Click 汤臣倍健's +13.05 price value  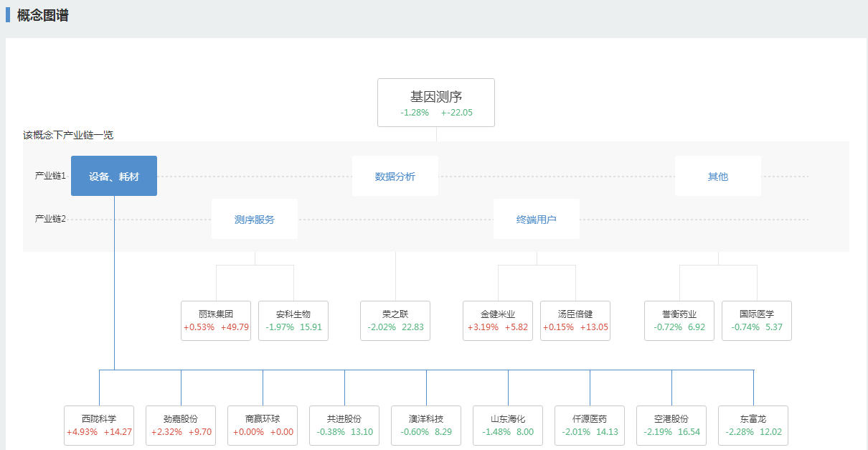tap(595, 327)
